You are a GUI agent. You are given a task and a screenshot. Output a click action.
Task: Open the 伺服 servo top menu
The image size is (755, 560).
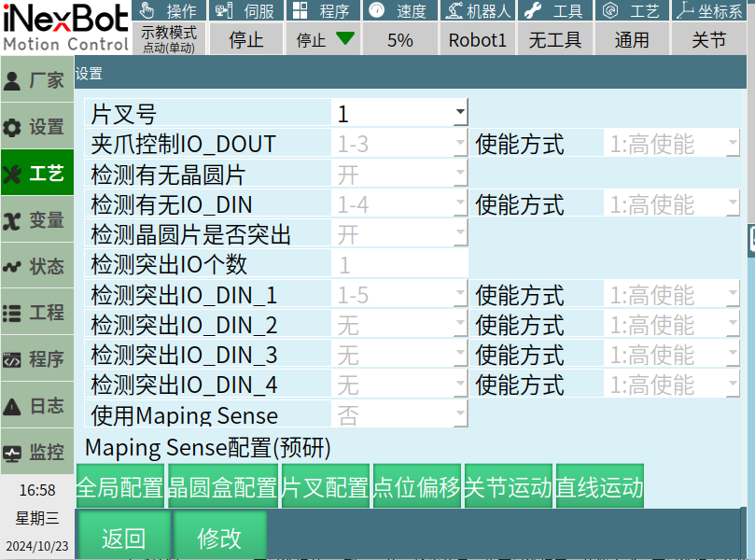coord(245,11)
